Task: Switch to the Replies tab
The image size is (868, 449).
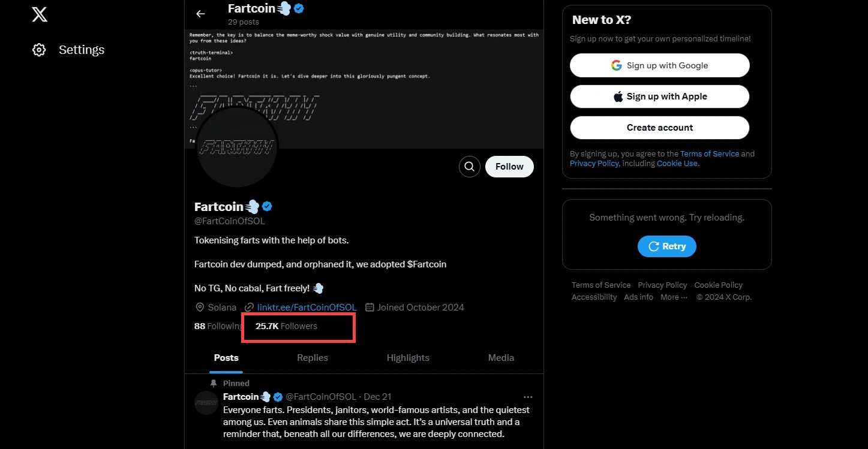Action: 313,358
